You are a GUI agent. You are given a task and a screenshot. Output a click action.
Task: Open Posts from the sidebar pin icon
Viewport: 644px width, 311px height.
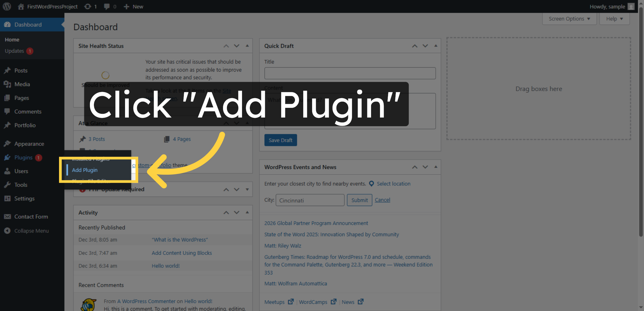[8, 70]
